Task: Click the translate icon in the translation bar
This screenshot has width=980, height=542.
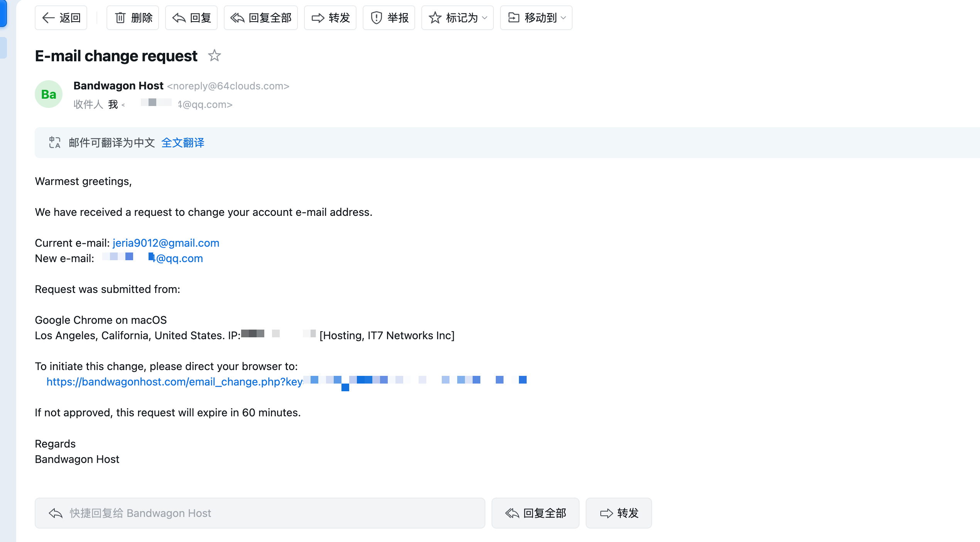Action: (x=54, y=143)
